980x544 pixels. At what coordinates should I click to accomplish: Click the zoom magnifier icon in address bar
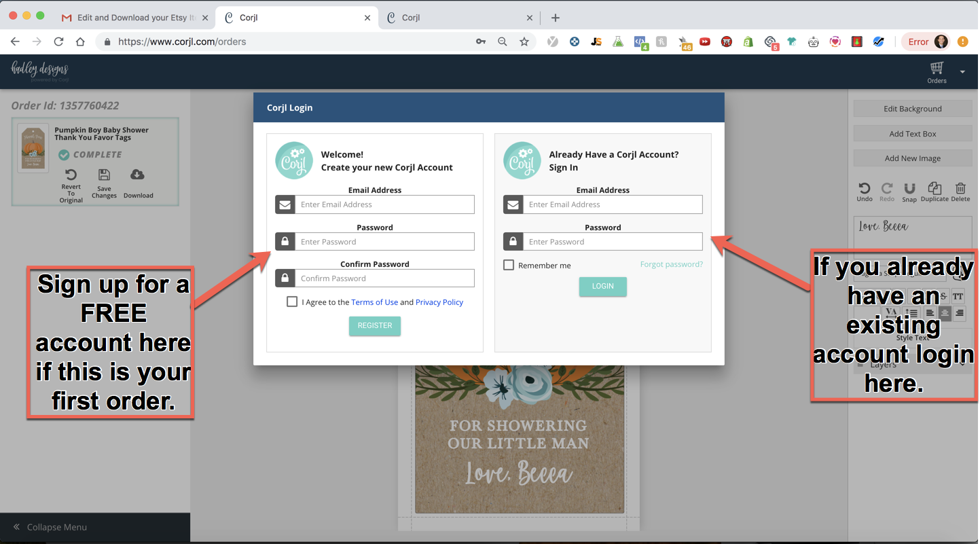pos(503,41)
